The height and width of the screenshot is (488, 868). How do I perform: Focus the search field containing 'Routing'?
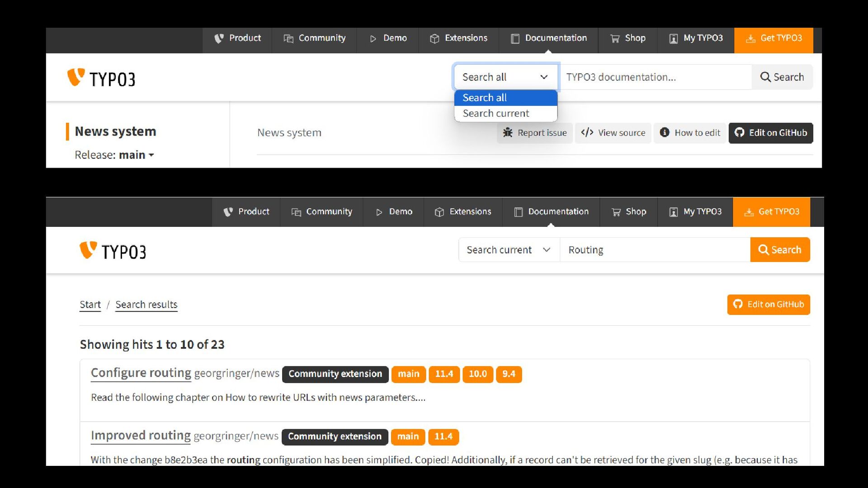click(x=655, y=250)
